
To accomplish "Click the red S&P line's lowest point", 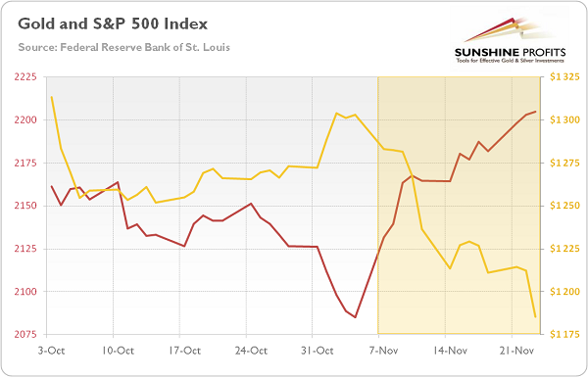I will point(355,317).
